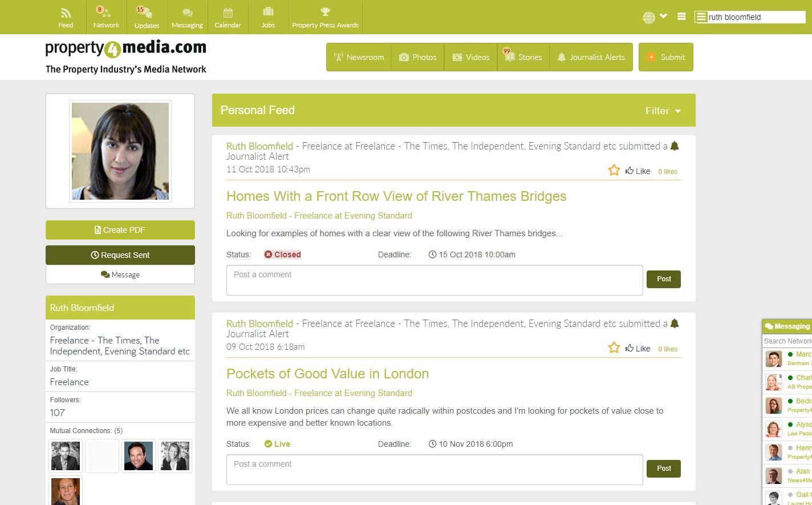
Task: Click Becky's green online status dot
Action: [790, 401]
